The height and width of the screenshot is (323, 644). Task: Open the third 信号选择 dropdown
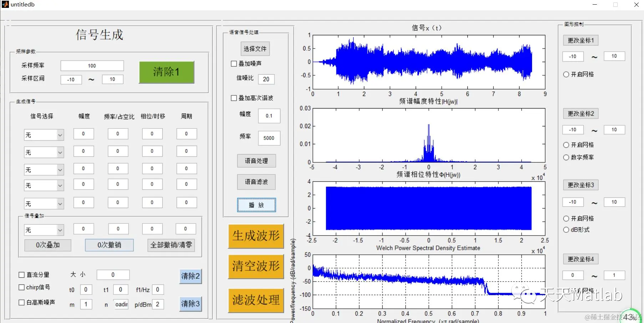click(x=44, y=170)
